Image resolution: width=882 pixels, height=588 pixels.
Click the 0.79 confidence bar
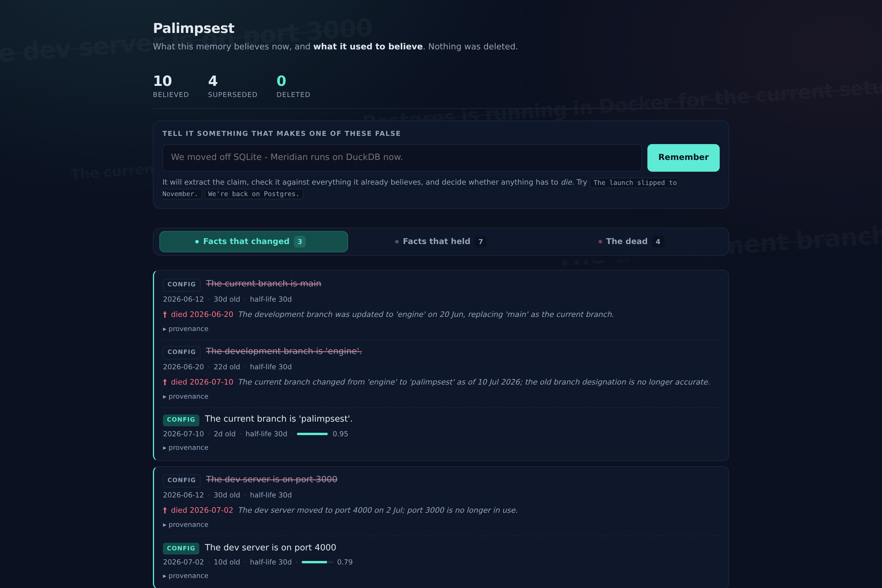click(317, 562)
